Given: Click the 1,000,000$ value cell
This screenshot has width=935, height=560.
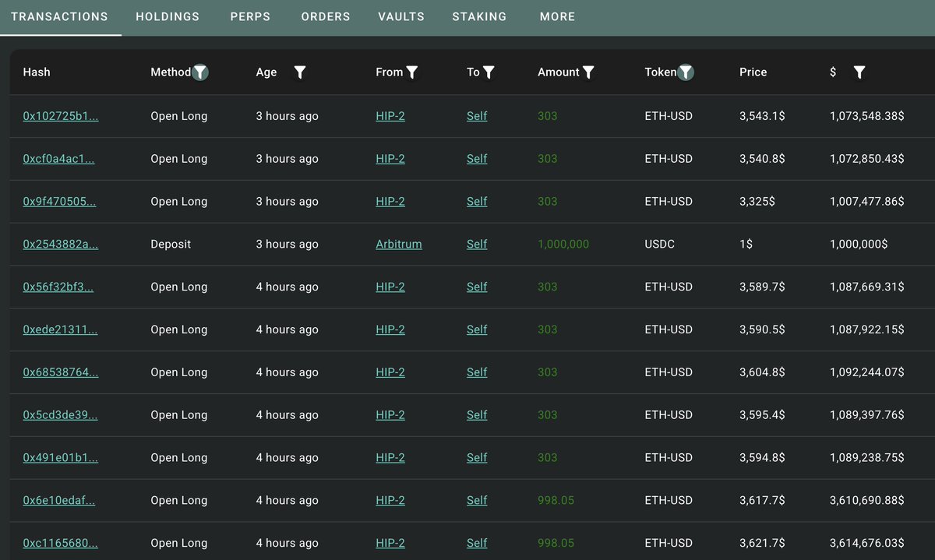Looking at the screenshot, I should pyautogui.click(x=859, y=245).
